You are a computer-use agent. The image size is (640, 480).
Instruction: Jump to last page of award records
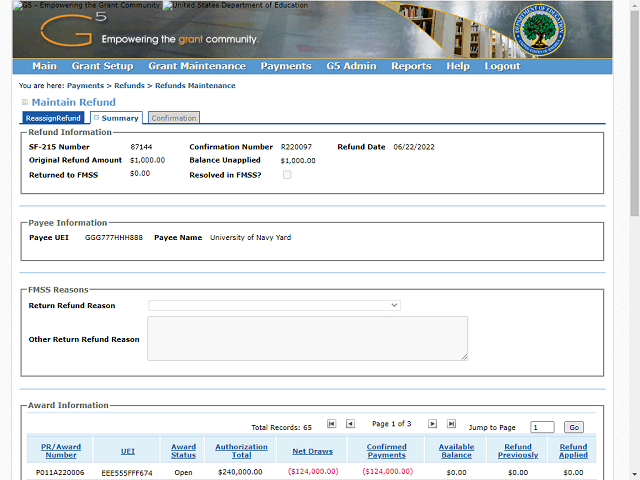click(451, 424)
